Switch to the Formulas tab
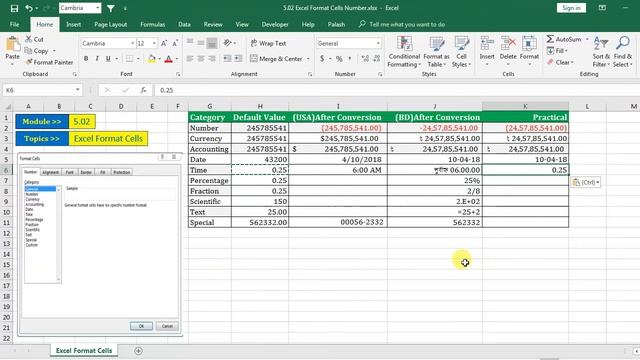The width and height of the screenshot is (640, 360). (x=153, y=24)
